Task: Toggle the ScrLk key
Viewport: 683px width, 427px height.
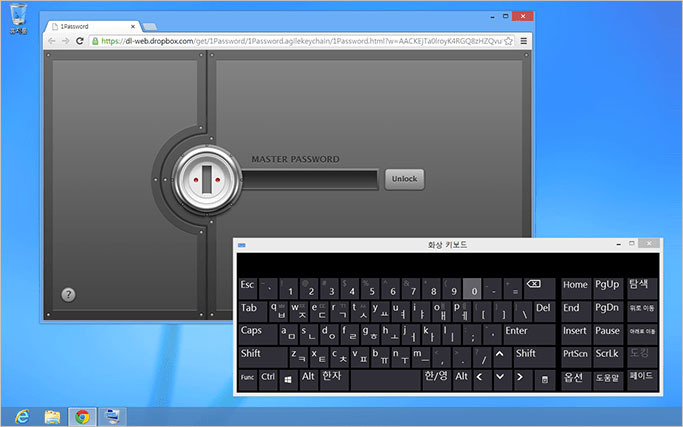Action: [x=608, y=357]
